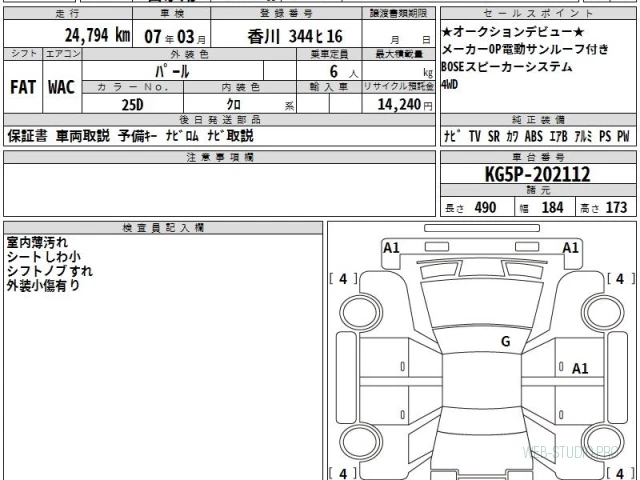The image size is (640, 480).
Task: Click the front-right wheel circle in diagram
Action: point(603,312)
